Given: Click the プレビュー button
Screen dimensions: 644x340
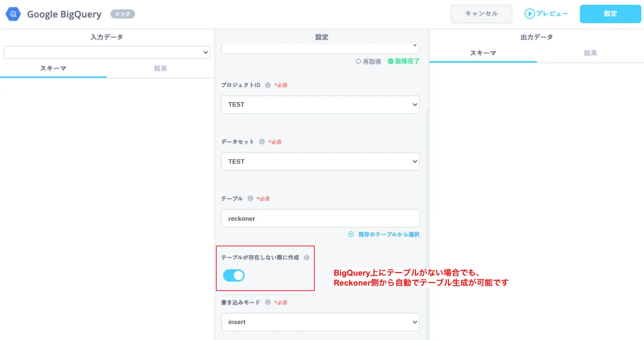Looking at the screenshot, I should pyautogui.click(x=546, y=14).
